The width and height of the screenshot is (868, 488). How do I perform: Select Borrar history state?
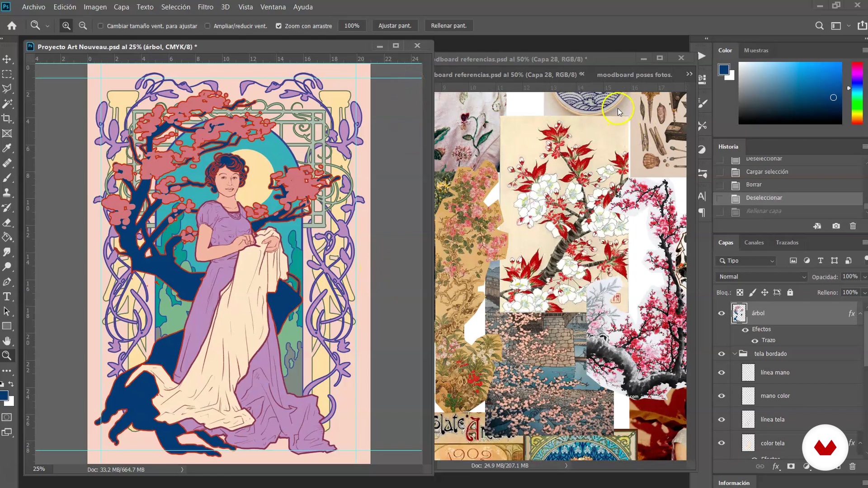[x=788, y=185]
